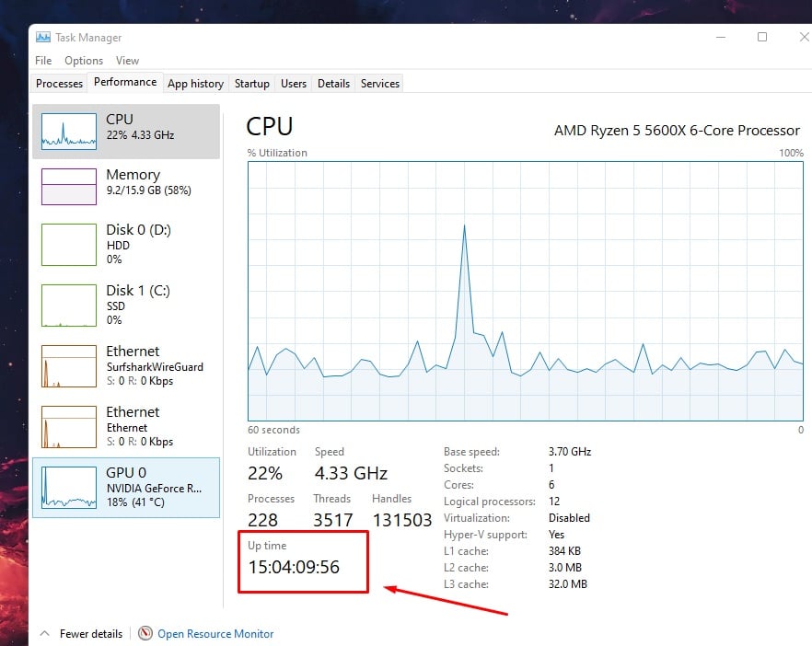
Task: Switch to the App history tab
Action: click(x=195, y=84)
